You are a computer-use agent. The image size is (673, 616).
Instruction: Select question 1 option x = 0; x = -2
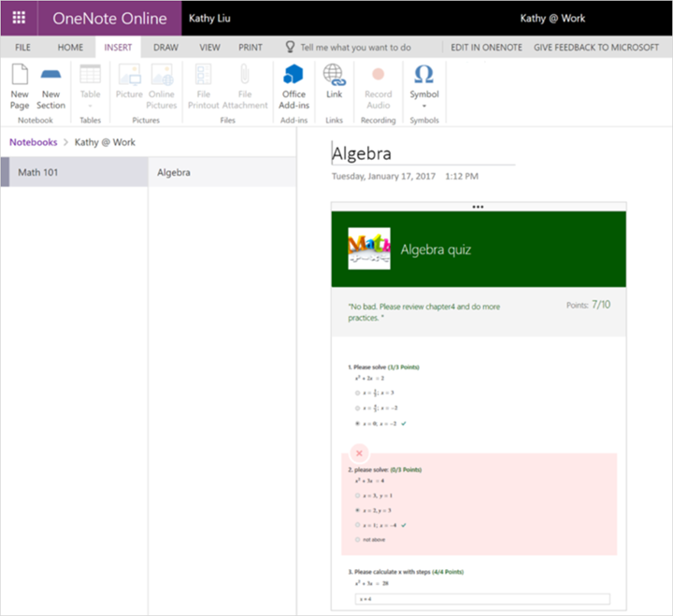click(x=357, y=423)
